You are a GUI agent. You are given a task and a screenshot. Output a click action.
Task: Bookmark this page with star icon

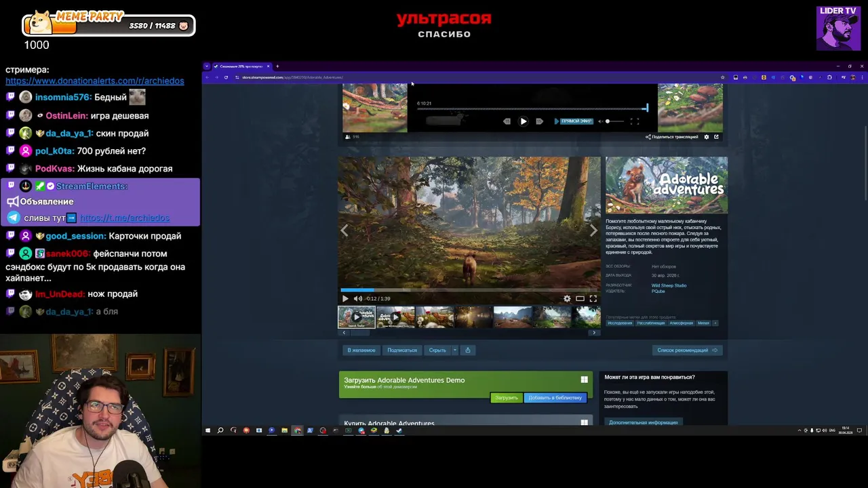(722, 77)
